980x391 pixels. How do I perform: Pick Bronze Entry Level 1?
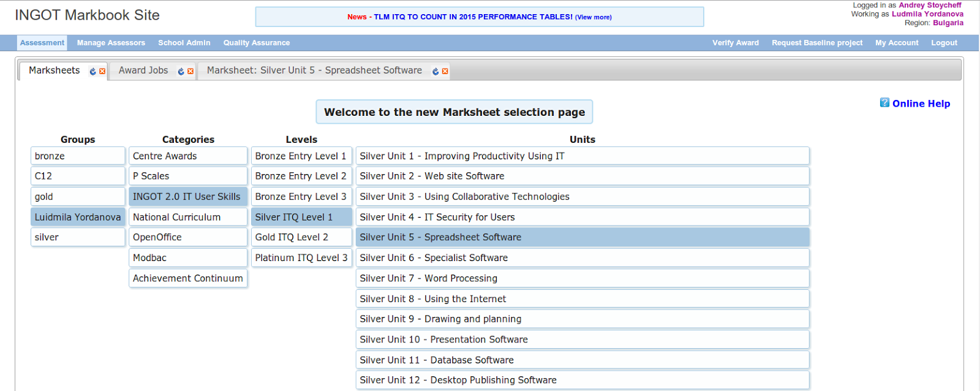click(301, 156)
